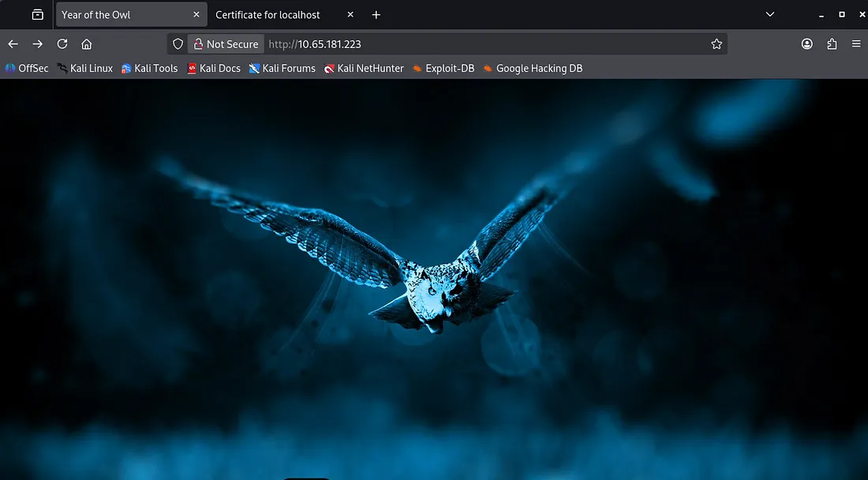Click the Back navigation arrow

13,44
